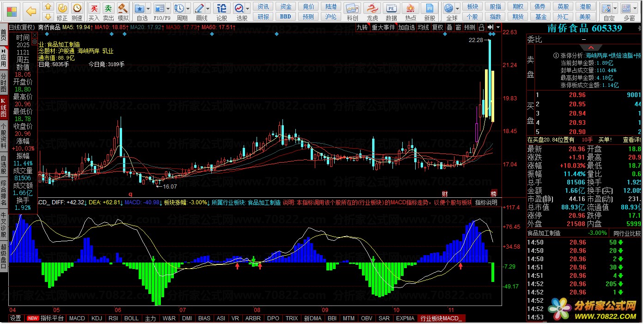Open the 买入 (buy) tool
Viewport: 644px width, 324px height.
coord(94,11)
